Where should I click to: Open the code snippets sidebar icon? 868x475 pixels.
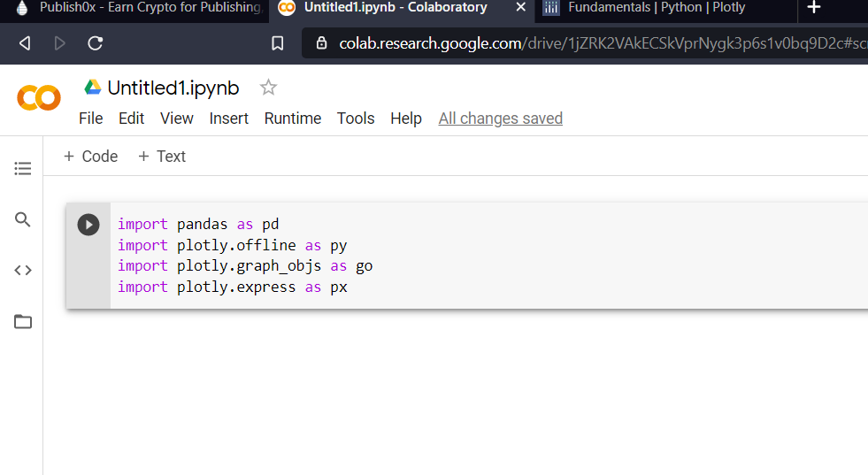pyautogui.click(x=23, y=271)
